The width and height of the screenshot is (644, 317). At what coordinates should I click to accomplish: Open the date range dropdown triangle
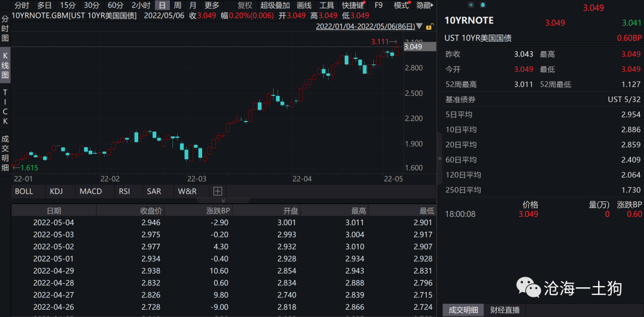click(419, 27)
